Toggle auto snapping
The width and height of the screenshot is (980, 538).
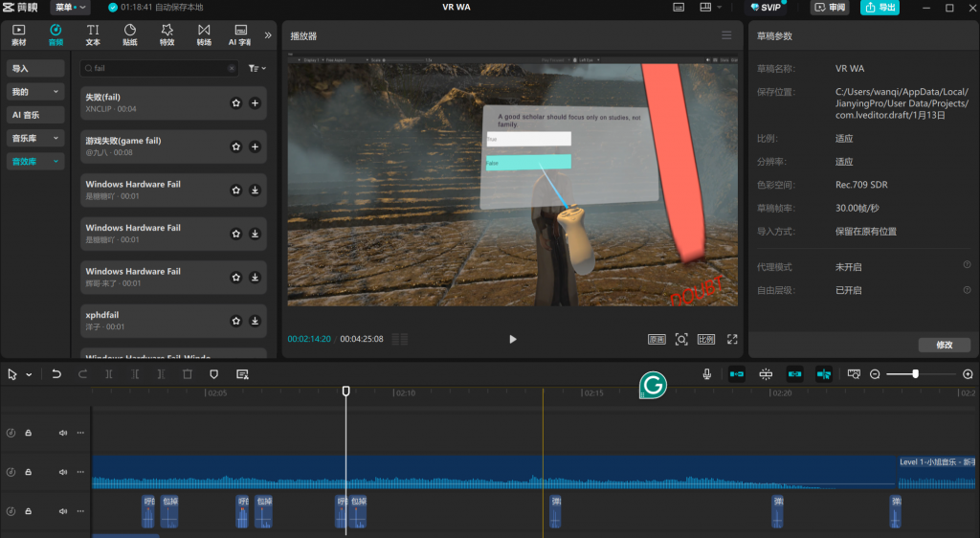pos(766,373)
